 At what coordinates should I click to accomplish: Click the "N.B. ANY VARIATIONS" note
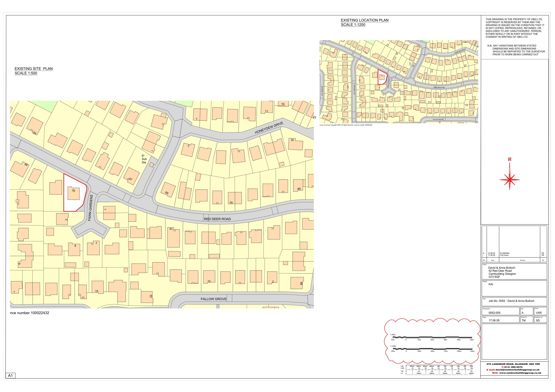coord(516,50)
